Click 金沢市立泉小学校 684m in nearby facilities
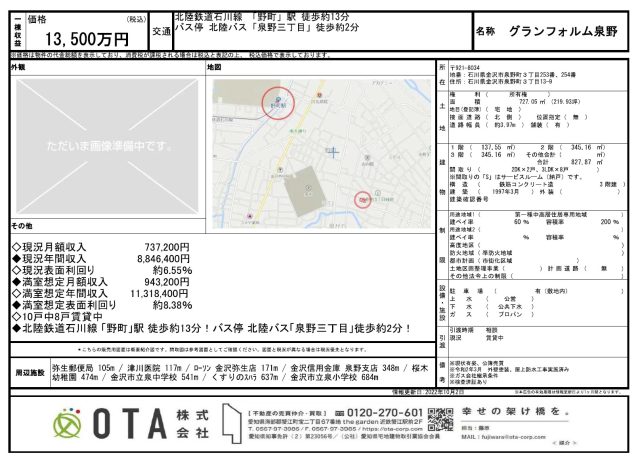 (334, 377)
